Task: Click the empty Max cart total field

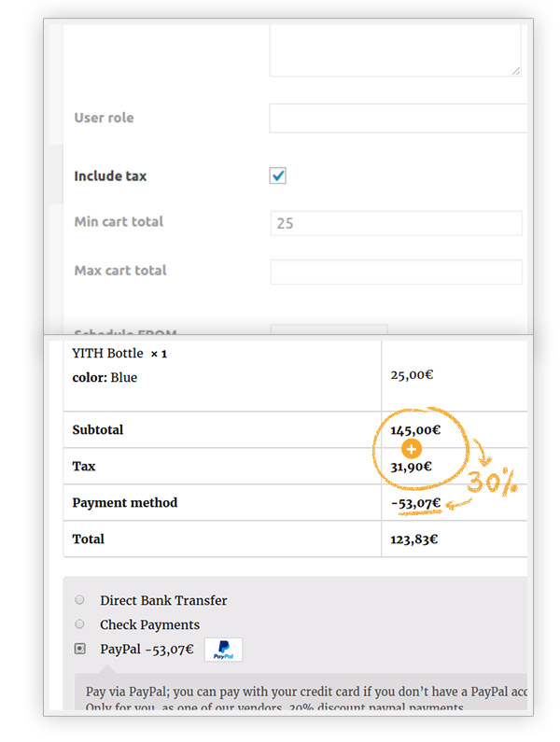Action: [396, 272]
